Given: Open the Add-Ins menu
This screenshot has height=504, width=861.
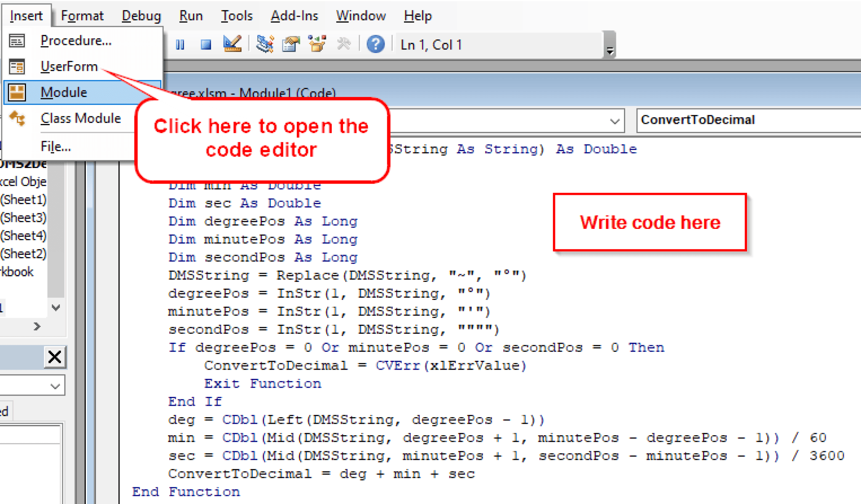Looking at the screenshot, I should (x=294, y=16).
